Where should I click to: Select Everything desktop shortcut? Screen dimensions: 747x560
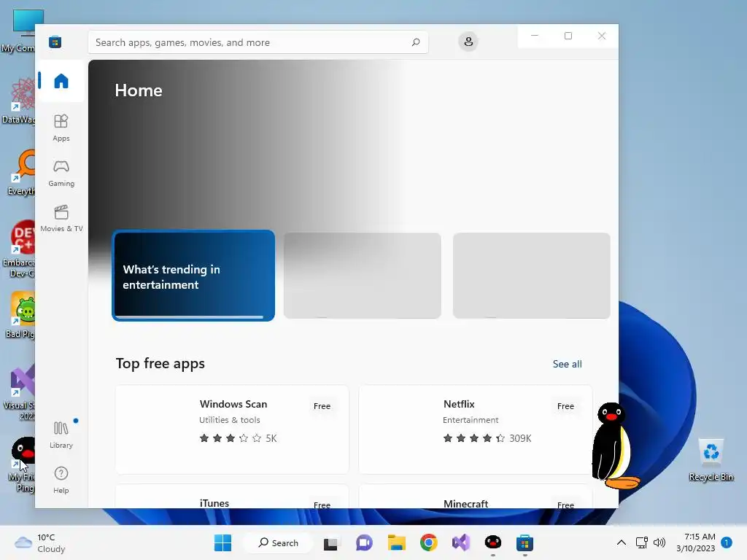point(22,172)
